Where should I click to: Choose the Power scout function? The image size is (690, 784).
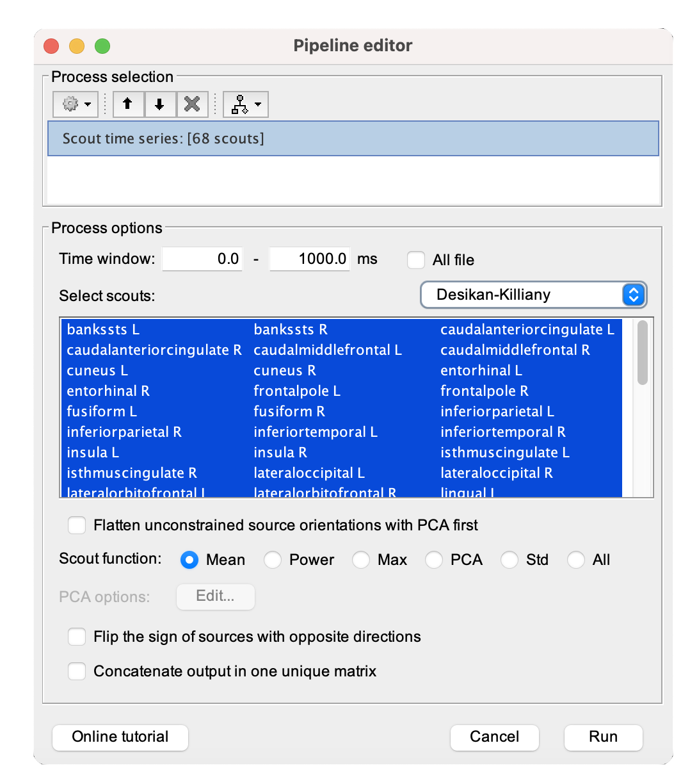(273, 560)
